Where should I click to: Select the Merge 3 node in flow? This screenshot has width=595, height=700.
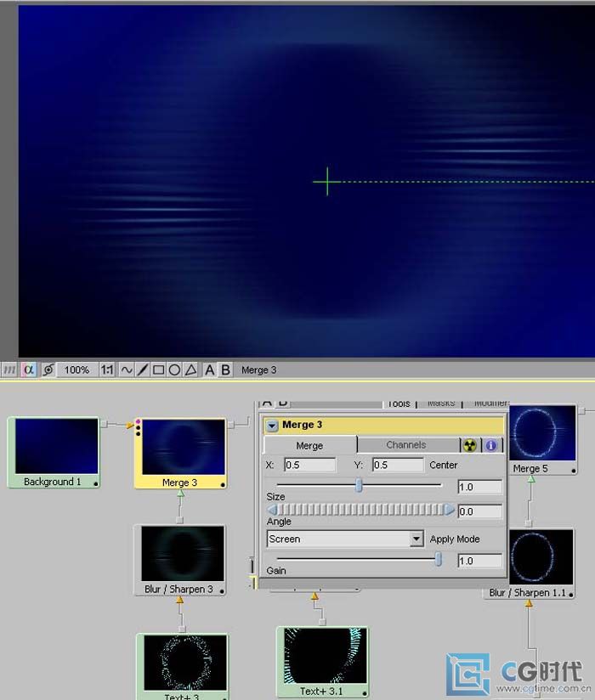tap(180, 454)
